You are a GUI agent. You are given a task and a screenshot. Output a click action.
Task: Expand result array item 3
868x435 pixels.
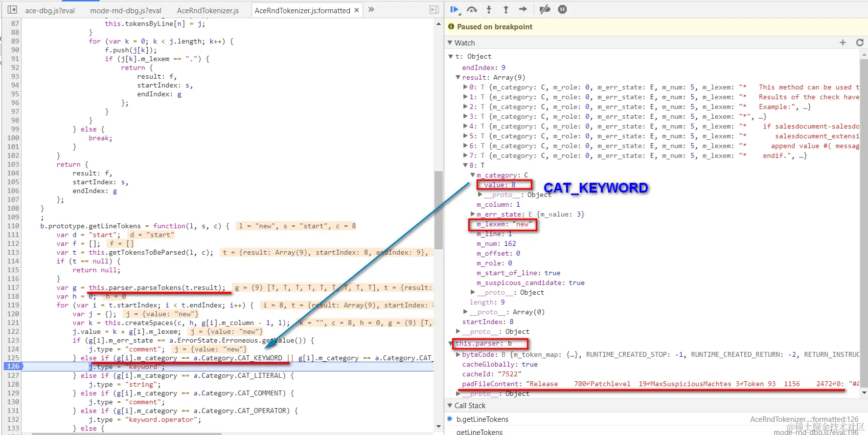pos(465,116)
